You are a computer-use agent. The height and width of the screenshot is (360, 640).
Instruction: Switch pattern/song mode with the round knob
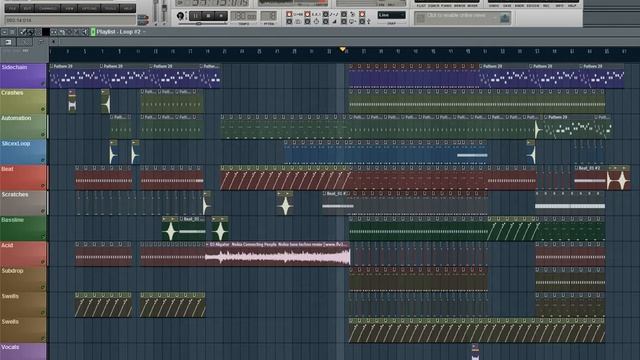[180, 16]
